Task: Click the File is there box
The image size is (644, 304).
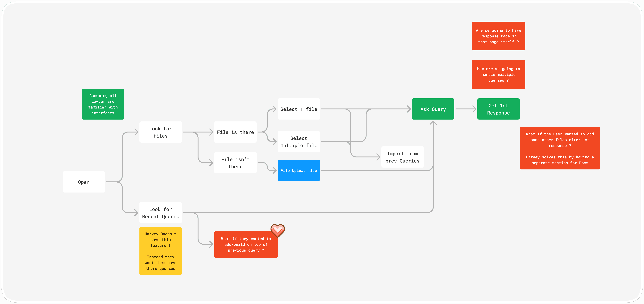Action: click(235, 132)
